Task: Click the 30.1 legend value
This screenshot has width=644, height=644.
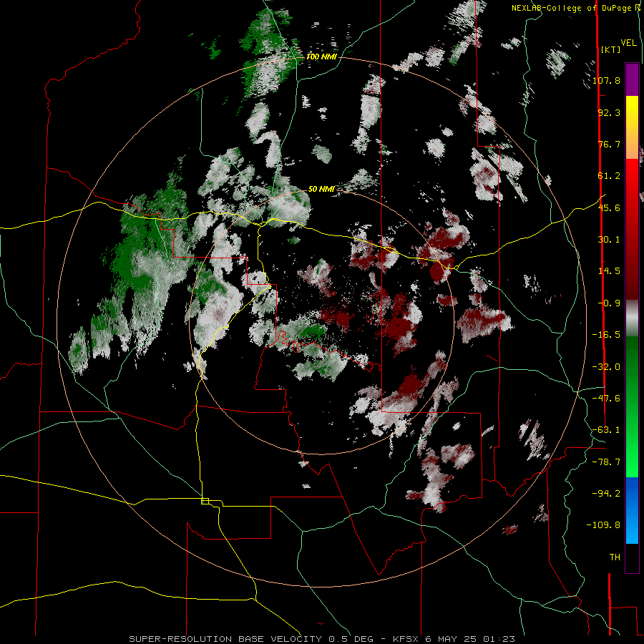Action: pos(609,240)
